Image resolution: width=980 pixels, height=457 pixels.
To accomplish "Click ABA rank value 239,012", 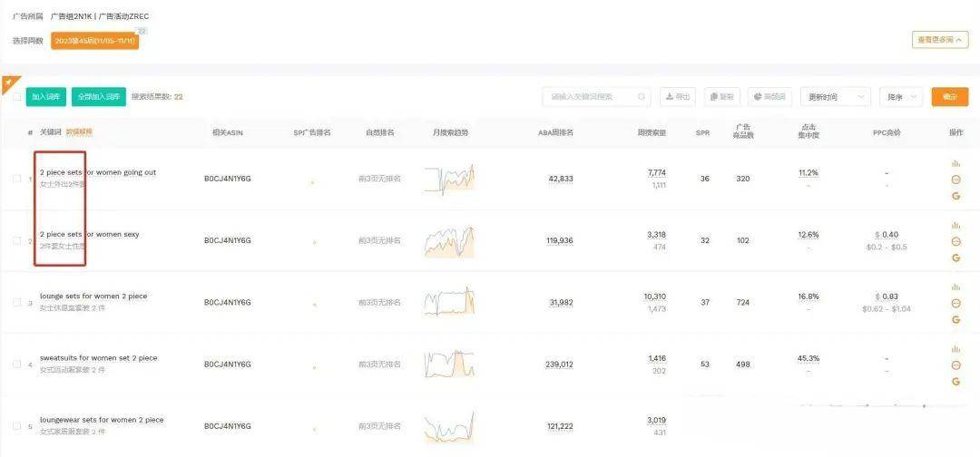I will click(559, 364).
